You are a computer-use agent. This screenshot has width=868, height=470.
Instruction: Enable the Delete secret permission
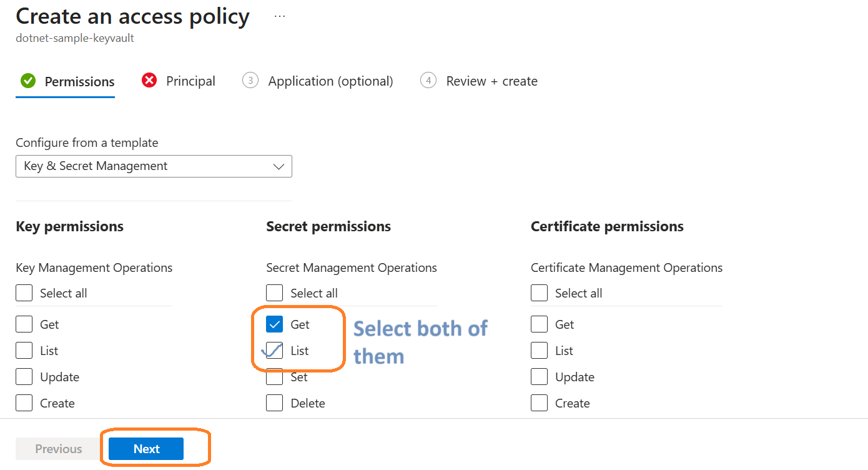click(275, 403)
